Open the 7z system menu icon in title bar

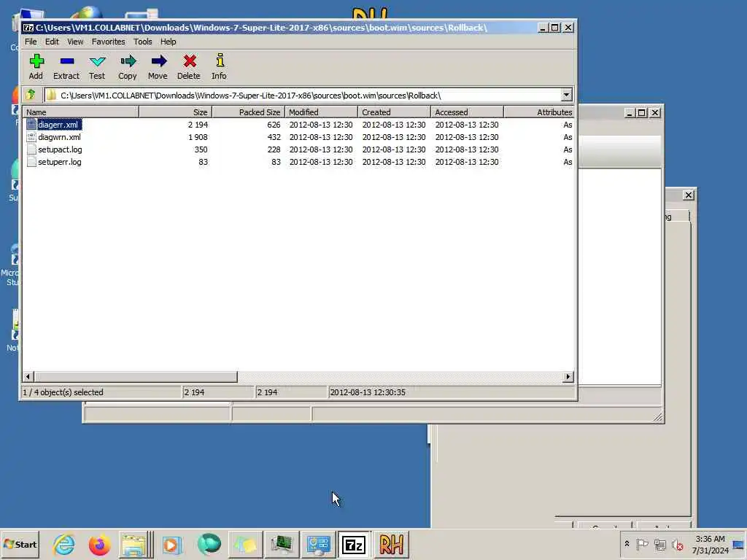pos(28,28)
